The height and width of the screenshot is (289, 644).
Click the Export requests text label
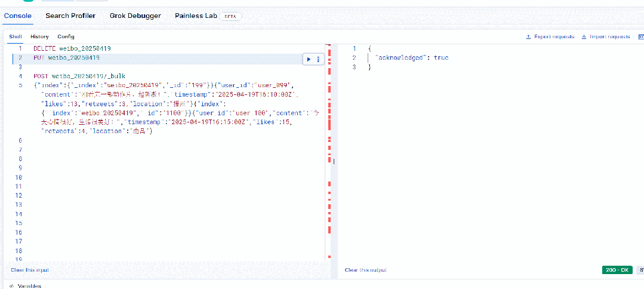click(554, 37)
